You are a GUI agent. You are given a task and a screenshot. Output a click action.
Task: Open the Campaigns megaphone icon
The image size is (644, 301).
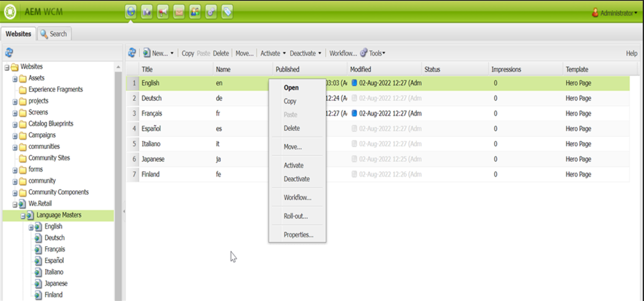(x=163, y=12)
